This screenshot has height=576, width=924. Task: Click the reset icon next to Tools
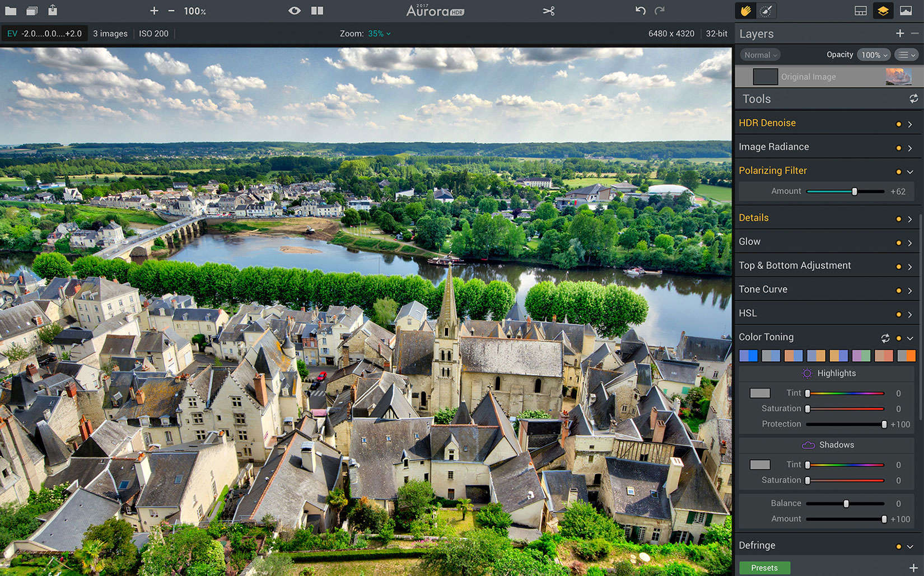pyautogui.click(x=913, y=98)
